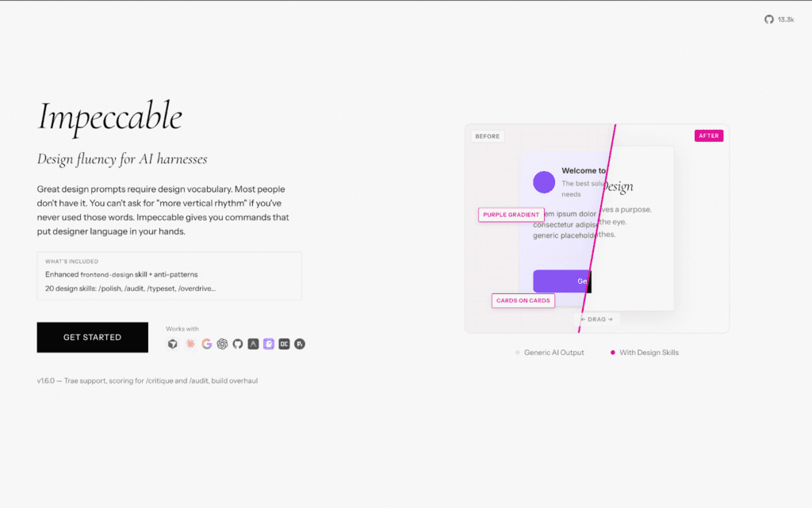Click the BEFORE label on the preview
The image size is (812, 508).
(487, 136)
